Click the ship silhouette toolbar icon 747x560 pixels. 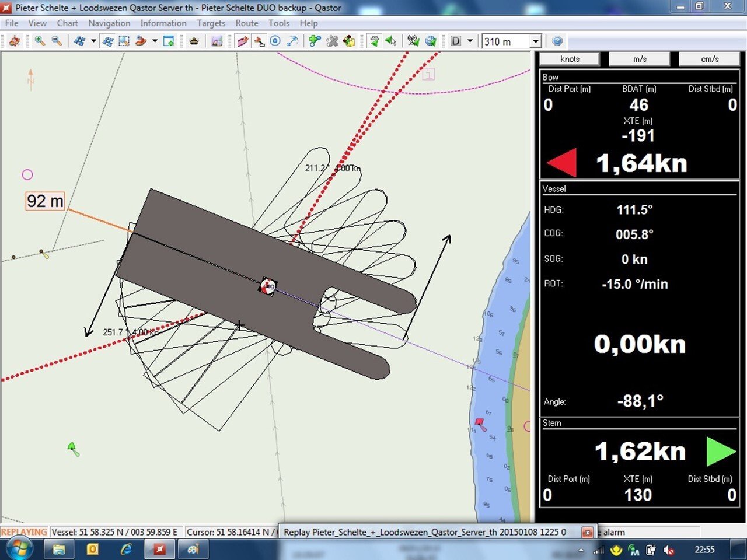tap(194, 41)
